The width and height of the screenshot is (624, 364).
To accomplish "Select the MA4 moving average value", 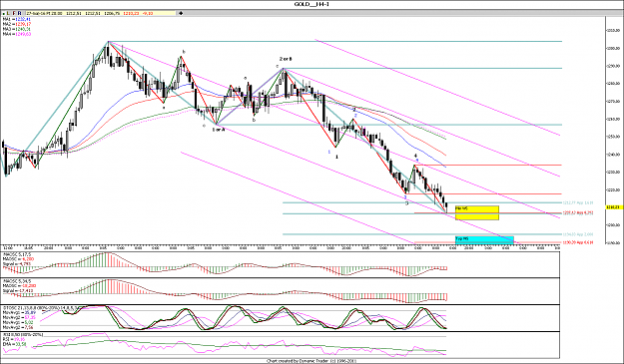I will pos(23,34).
